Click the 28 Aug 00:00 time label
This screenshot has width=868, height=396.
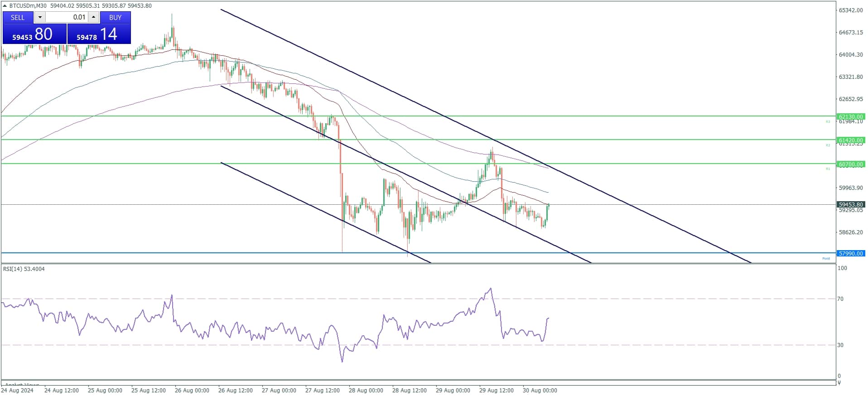point(366,390)
